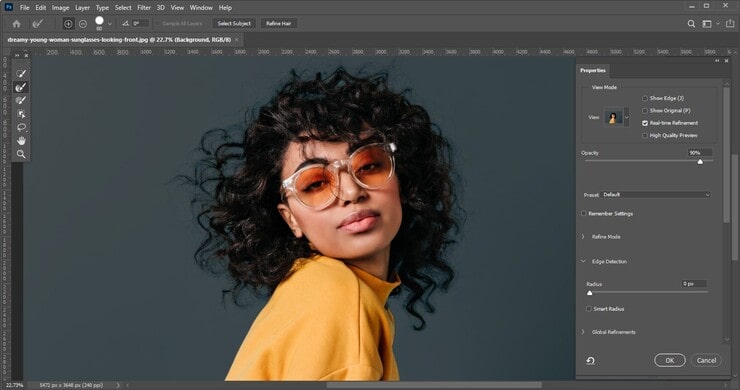Open the current tool preset icon

38,24
